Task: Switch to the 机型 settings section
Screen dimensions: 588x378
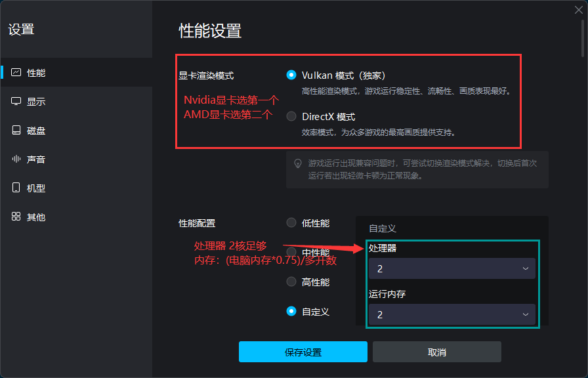Action: pos(36,188)
